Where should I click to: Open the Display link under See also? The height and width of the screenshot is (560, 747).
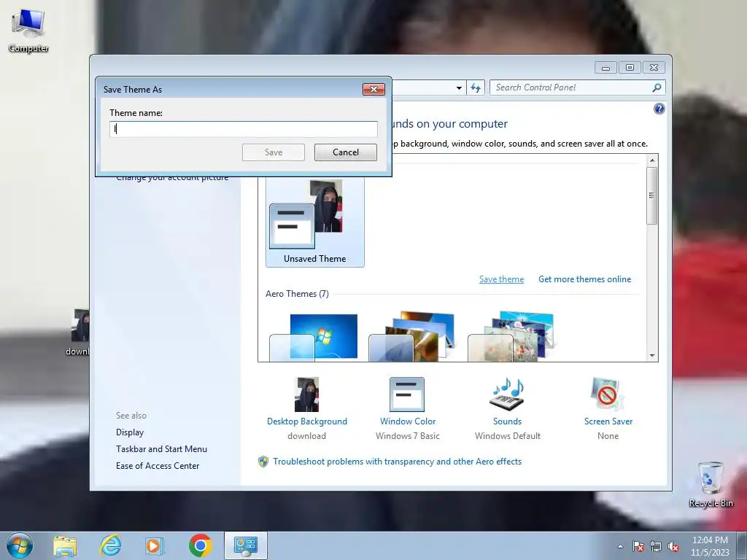pyautogui.click(x=130, y=432)
